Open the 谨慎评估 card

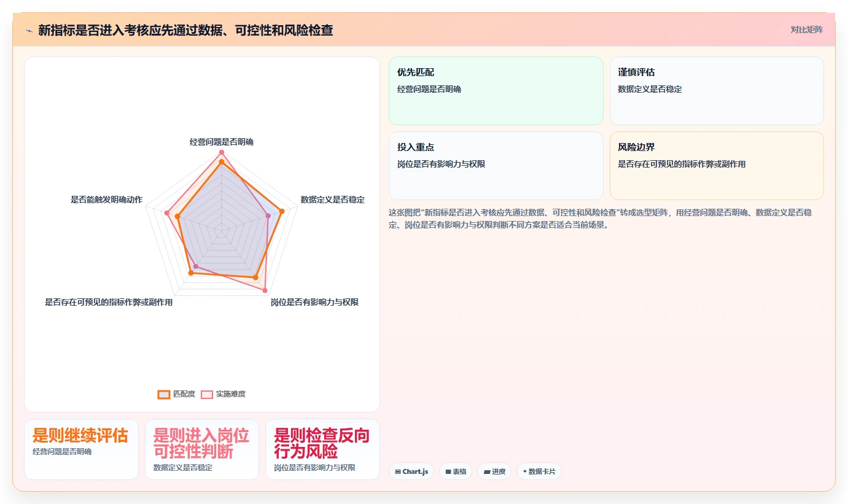(x=717, y=91)
